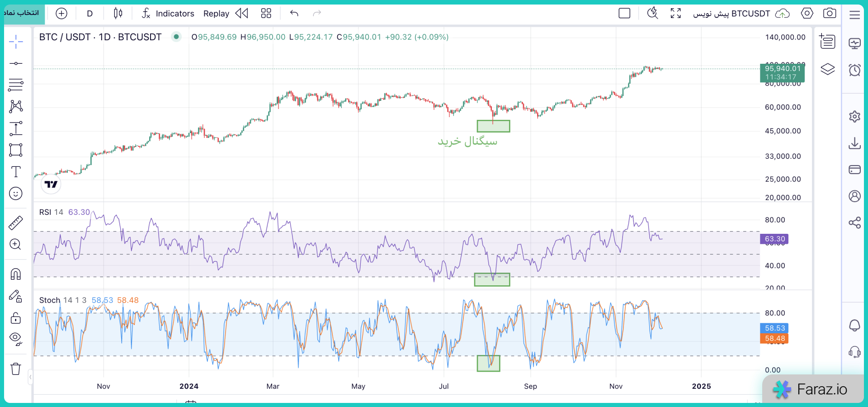
Task: Open the emoji icons tool
Action: click(x=16, y=194)
